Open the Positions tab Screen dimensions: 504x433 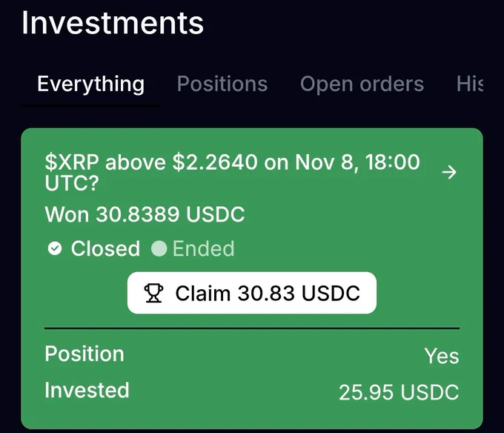coord(222,84)
